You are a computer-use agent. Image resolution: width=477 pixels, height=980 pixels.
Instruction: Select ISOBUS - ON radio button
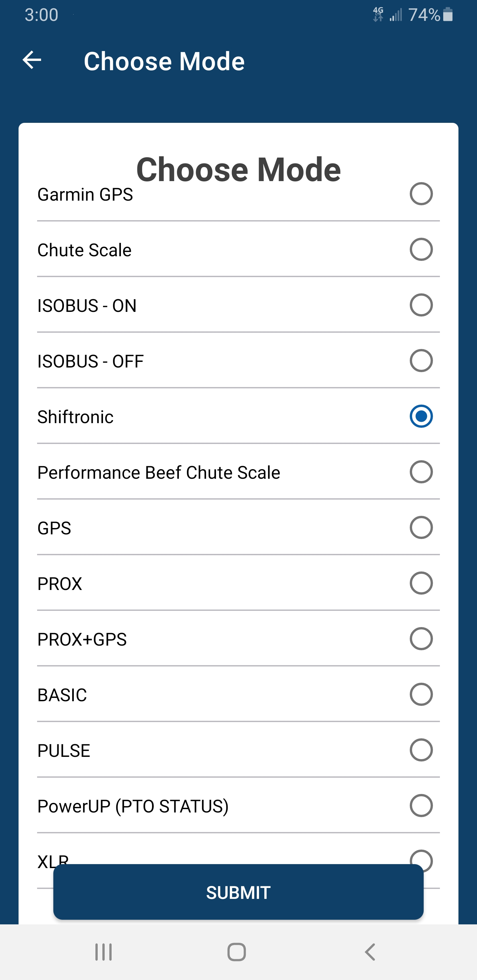(x=421, y=305)
